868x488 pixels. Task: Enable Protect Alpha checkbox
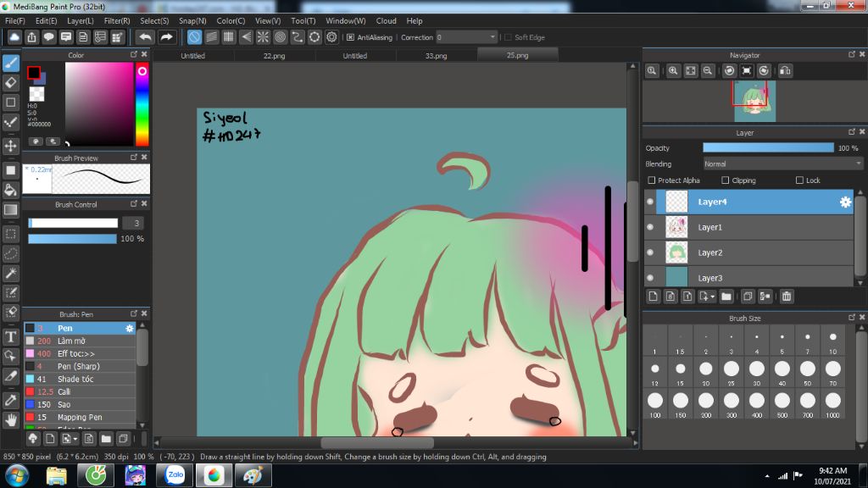point(652,180)
